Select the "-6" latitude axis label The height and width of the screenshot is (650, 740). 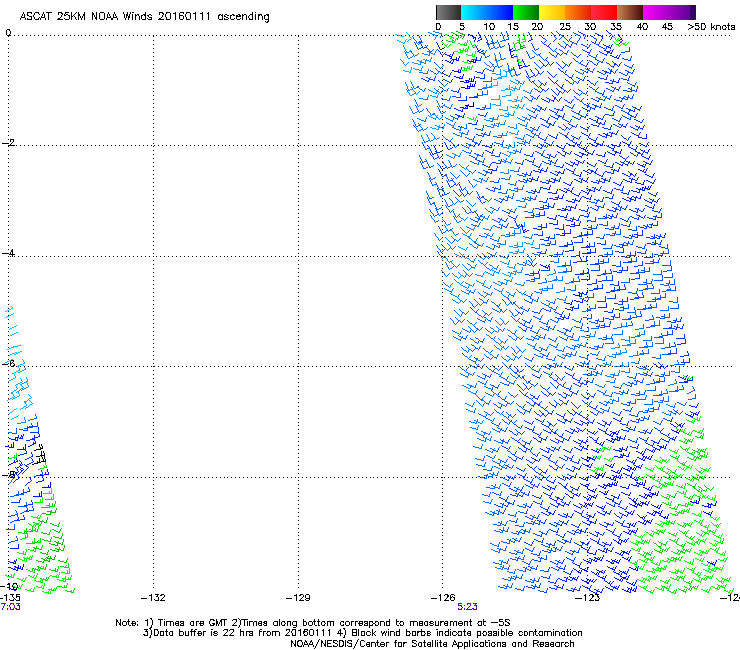(x=8, y=363)
